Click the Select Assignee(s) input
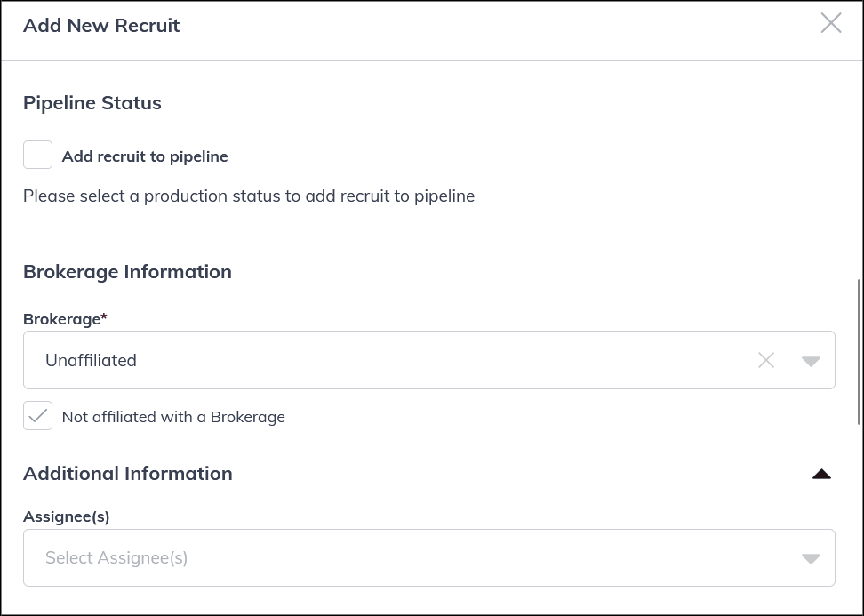864x616 pixels. tap(356, 558)
